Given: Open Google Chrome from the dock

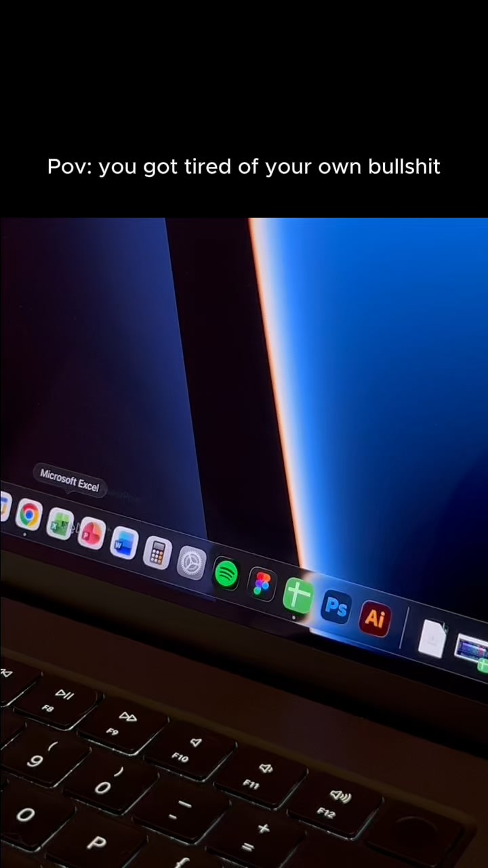Looking at the screenshot, I should tap(29, 515).
